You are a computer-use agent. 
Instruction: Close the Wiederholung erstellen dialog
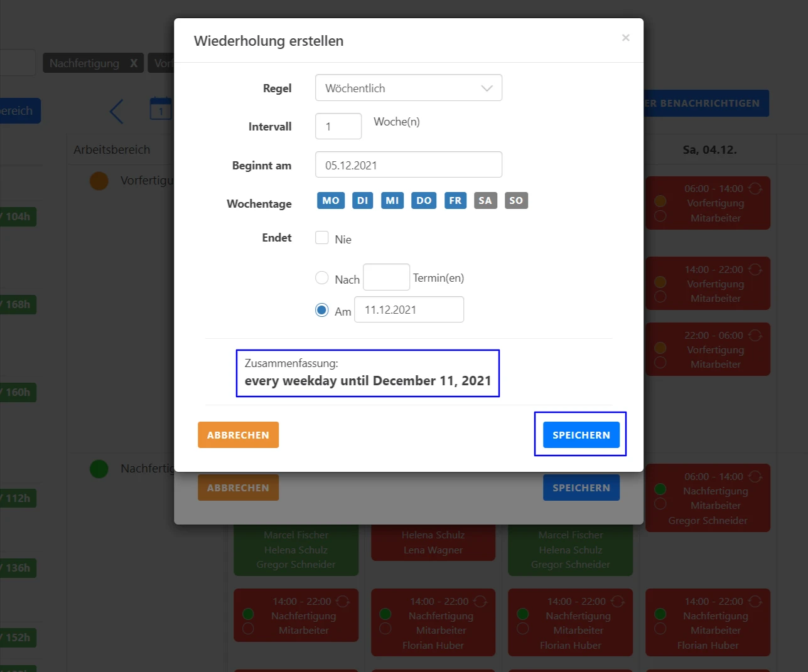coord(625,38)
